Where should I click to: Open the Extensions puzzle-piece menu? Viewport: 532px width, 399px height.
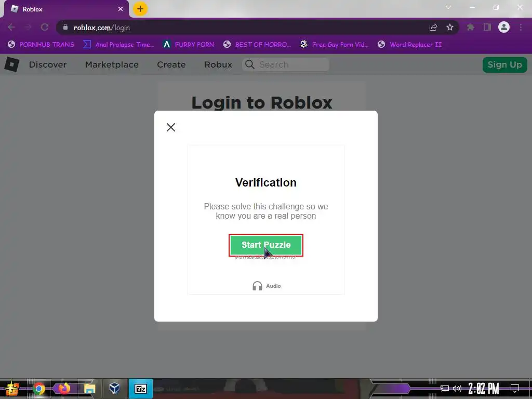[471, 27]
